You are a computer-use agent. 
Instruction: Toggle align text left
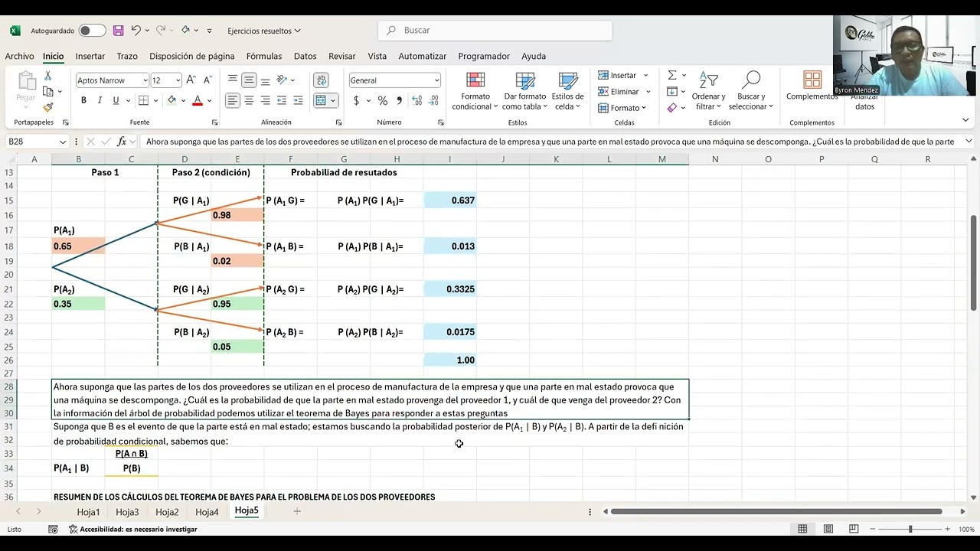pos(233,100)
